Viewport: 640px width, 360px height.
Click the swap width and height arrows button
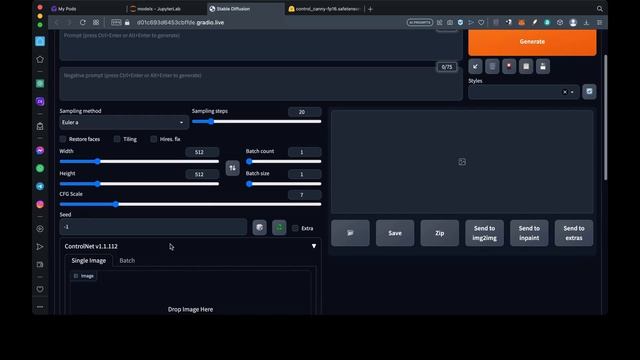tap(232, 168)
